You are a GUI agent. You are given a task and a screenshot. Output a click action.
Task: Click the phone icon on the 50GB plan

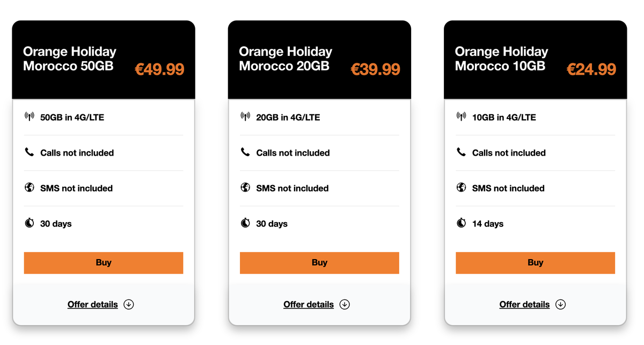[x=30, y=152]
